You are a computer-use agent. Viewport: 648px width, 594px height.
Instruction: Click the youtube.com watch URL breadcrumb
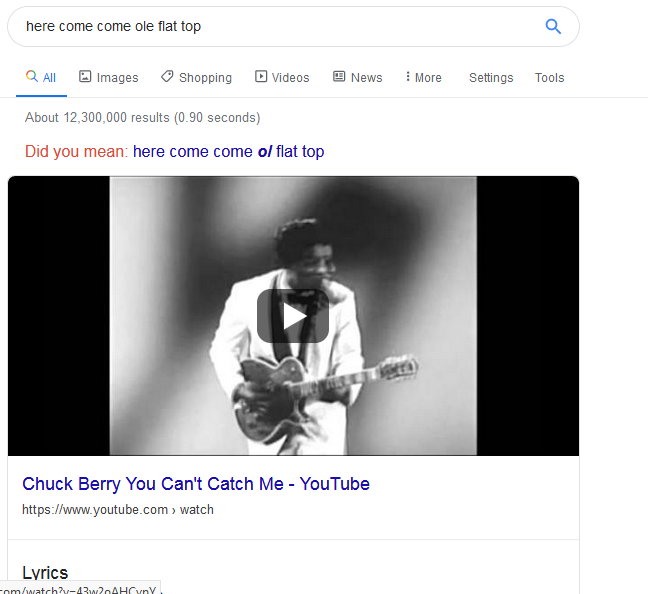tap(118, 510)
